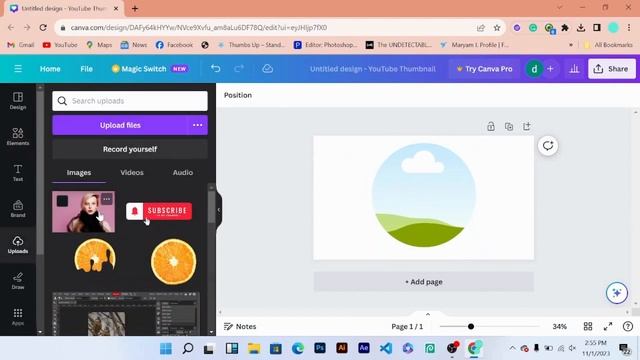
Task: Open the Canva hamburger menu
Action: tap(18, 69)
